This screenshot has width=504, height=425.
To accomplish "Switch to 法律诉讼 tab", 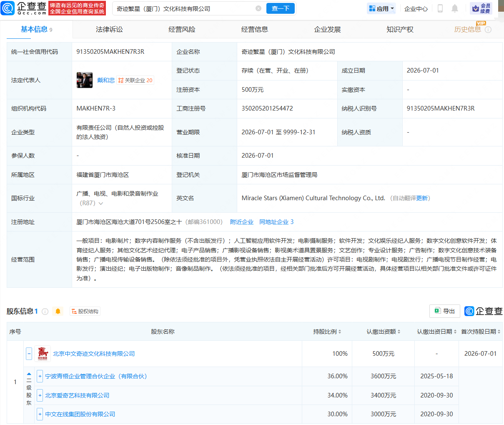I will click(x=109, y=29).
